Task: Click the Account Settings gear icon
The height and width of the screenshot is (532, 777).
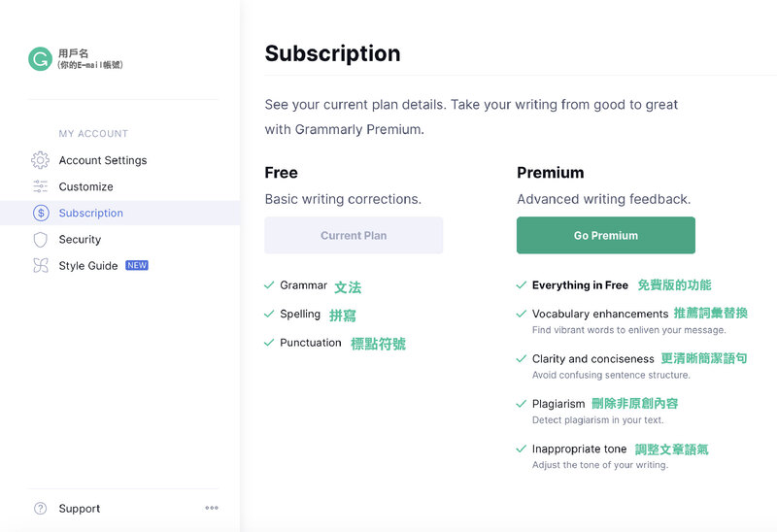Action: click(40, 160)
